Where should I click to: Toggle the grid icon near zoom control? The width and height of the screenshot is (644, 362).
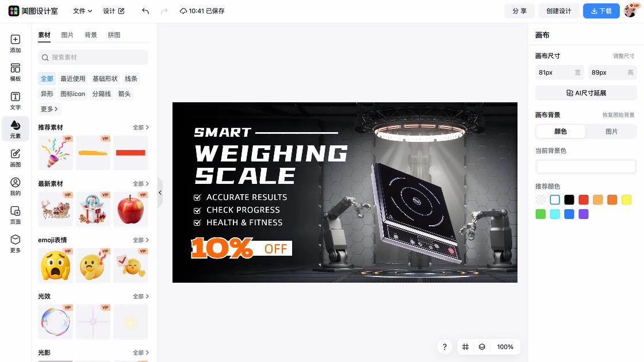465,347
